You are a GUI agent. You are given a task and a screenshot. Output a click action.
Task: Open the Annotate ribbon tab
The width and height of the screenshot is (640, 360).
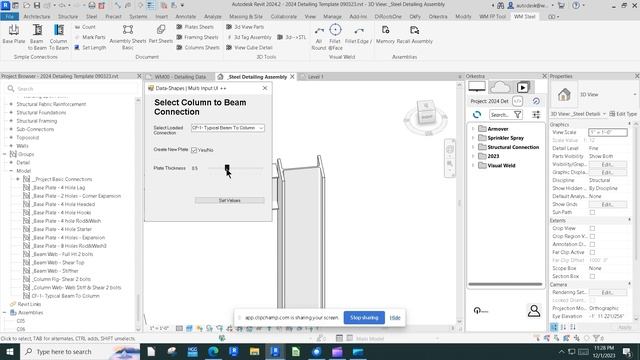(186, 17)
